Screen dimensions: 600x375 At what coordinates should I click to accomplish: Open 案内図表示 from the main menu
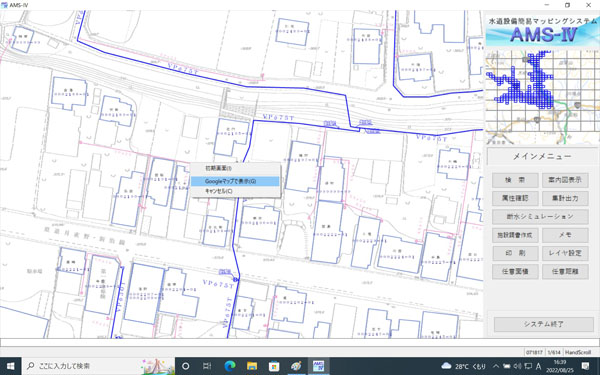tap(565, 180)
